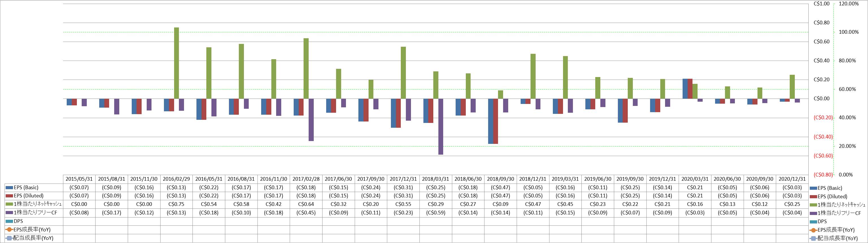Screen dimensions: 868x243
Task: Click the 120.00% secondary axis label
Action: tap(848, 4)
